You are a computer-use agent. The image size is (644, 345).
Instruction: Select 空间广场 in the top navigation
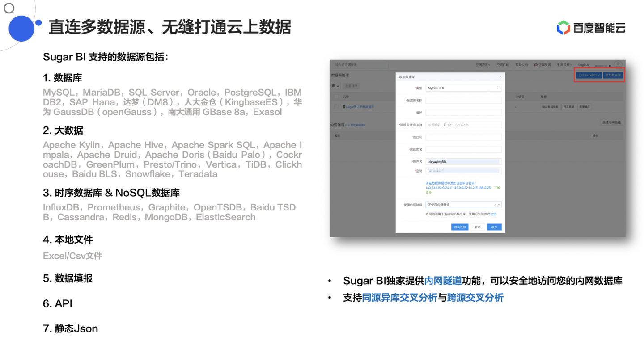[504, 65]
